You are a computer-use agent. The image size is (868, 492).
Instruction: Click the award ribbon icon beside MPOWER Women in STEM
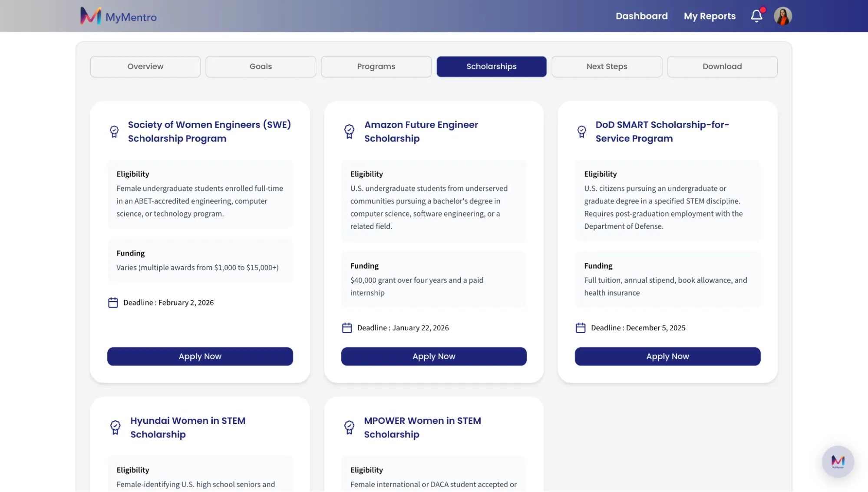pos(349,427)
